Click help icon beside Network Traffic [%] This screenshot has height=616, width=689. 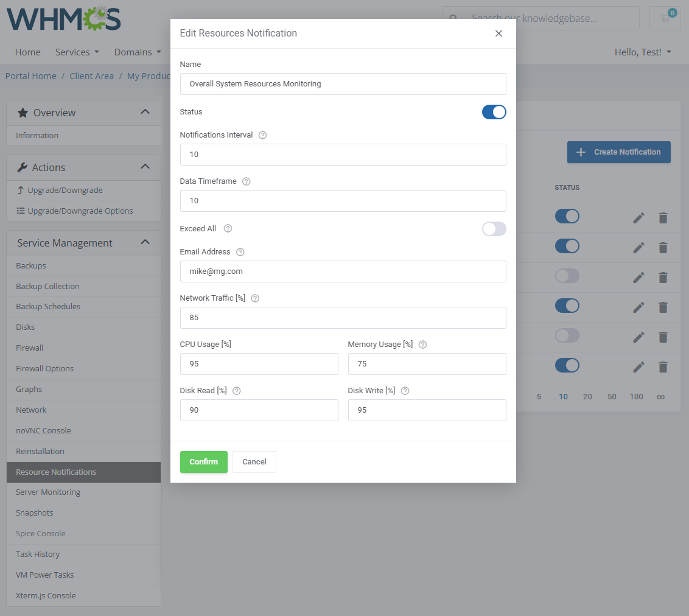(x=255, y=298)
